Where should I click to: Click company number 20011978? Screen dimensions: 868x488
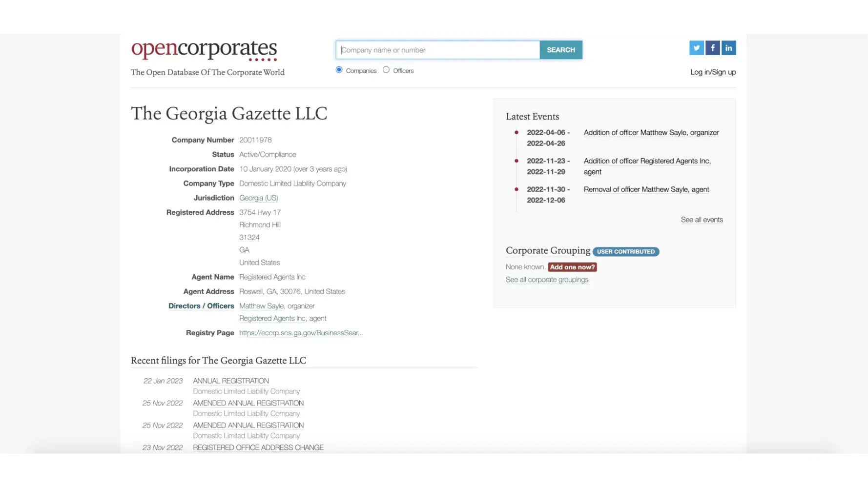[255, 140]
